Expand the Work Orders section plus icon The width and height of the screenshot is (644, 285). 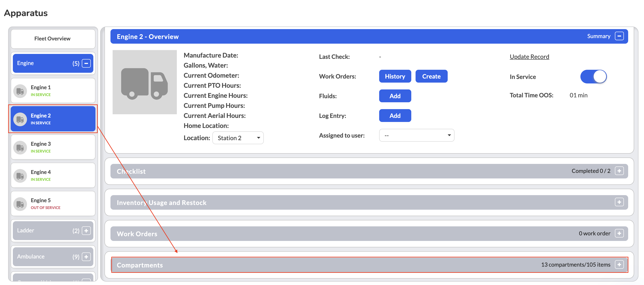619,234
